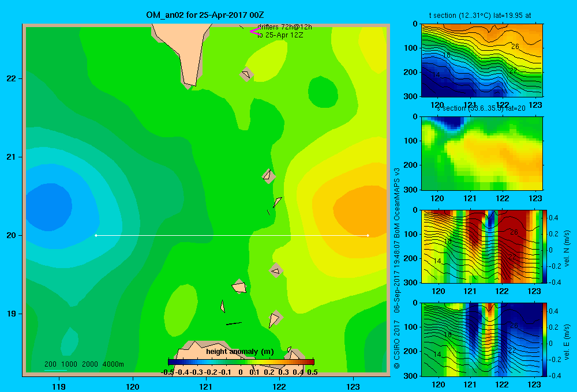Screen dimensions: 577x392
Task: Click the "200" depth contour legend entry
Action: (50, 364)
